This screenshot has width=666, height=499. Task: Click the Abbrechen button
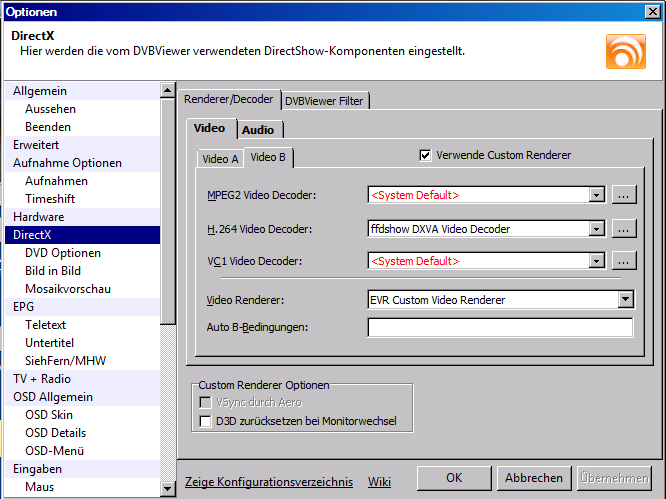point(532,478)
